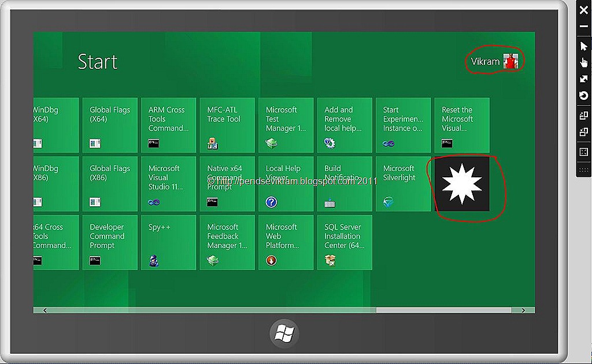
Task: Open the Spy++ tile
Action: click(168, 243)
